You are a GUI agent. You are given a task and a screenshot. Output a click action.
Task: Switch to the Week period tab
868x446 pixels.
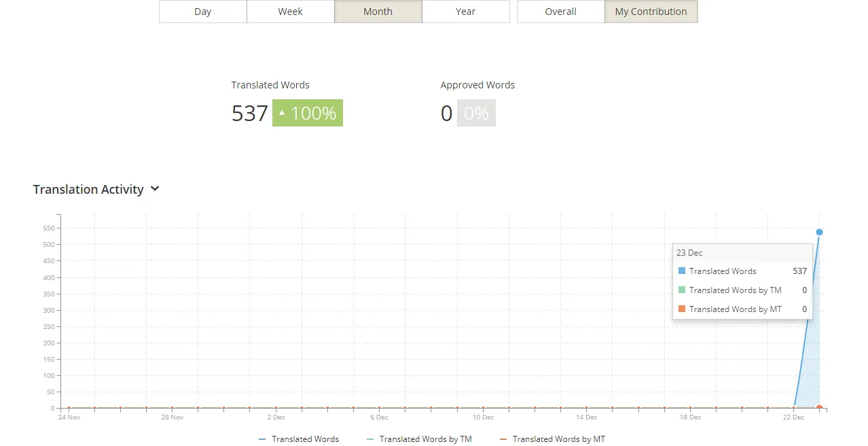[x=291, y=12]
